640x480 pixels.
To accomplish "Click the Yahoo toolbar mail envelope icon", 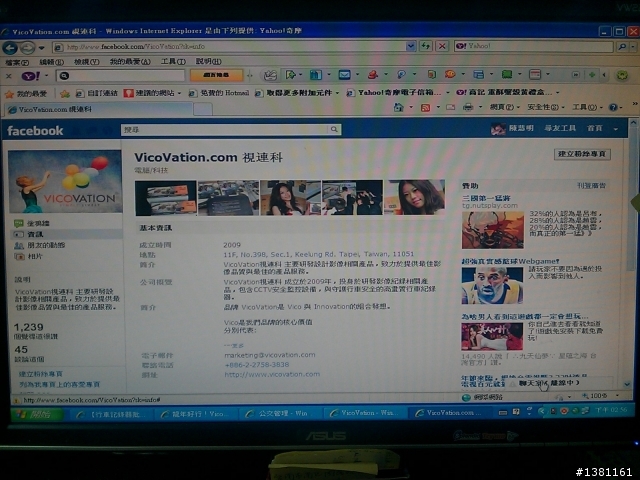I will click(x=344, y=75).
